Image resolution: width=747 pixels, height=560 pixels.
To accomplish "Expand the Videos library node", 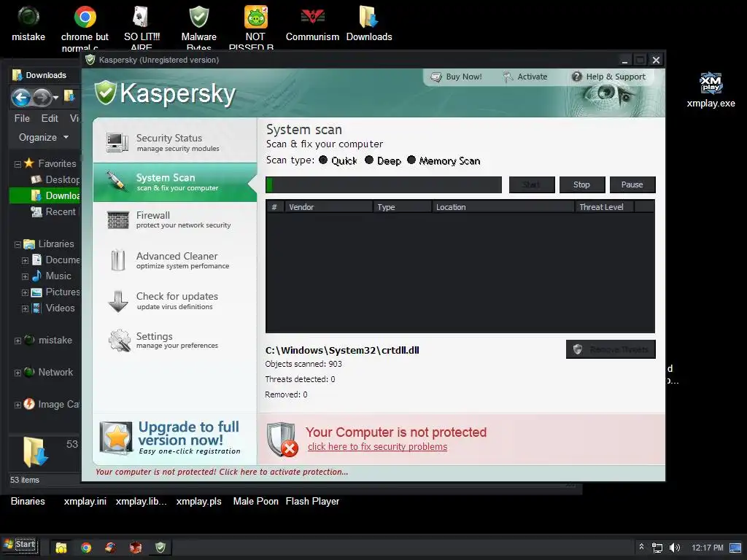I will (x=25, y=309).
